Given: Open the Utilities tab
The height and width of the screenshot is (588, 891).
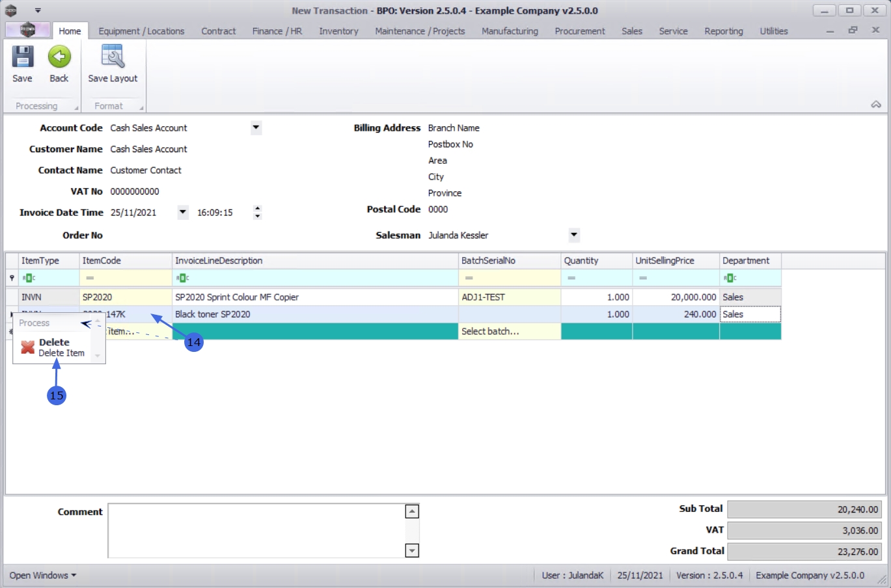Looking at the screenshot, I should [x=774, y=31].
